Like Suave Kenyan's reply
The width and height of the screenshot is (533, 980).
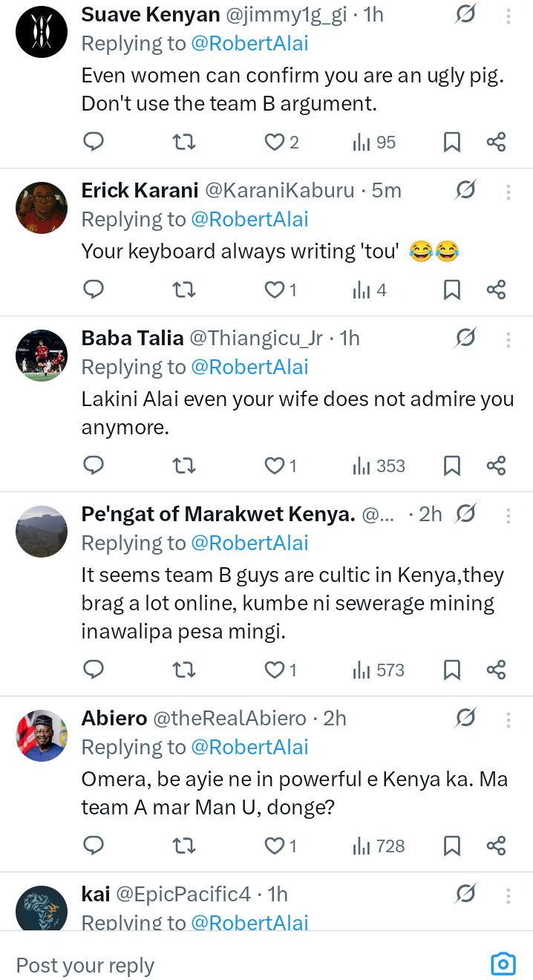[275, 142]
